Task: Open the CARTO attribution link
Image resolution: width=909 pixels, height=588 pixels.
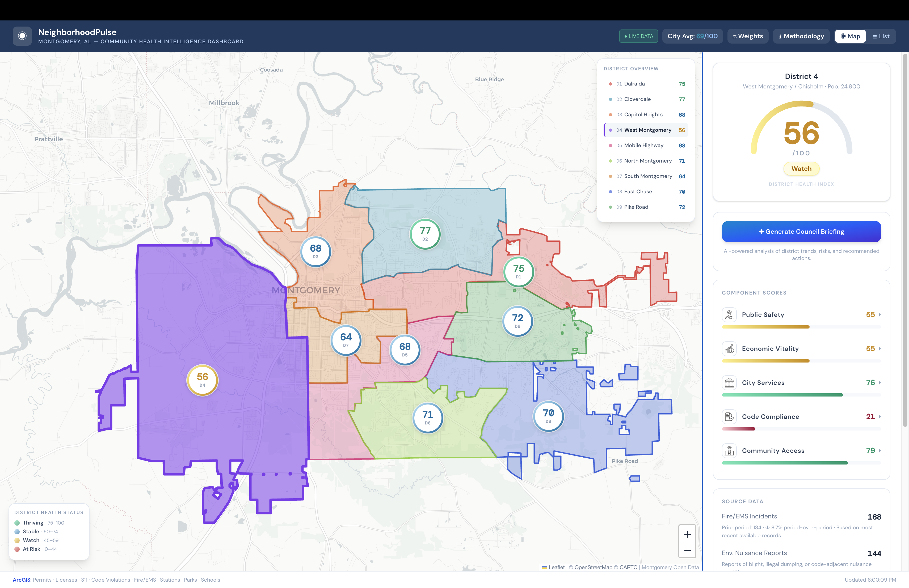Action: click(628, 567)
